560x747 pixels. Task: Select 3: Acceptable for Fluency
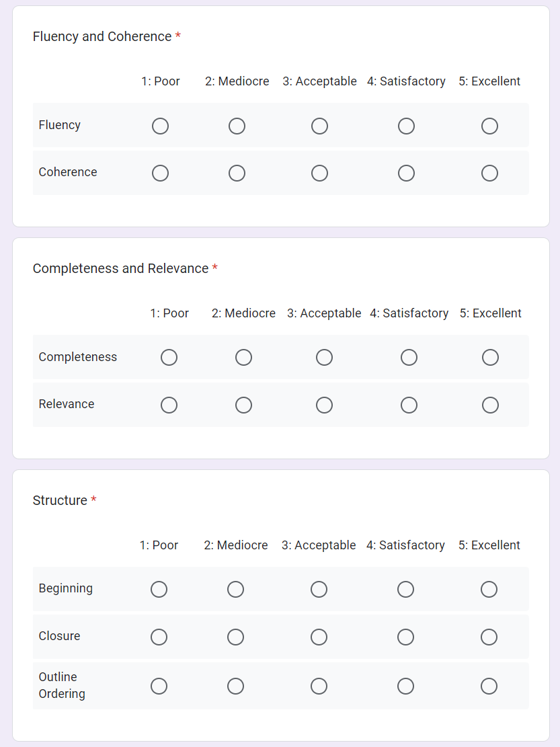tap(319, 126)
